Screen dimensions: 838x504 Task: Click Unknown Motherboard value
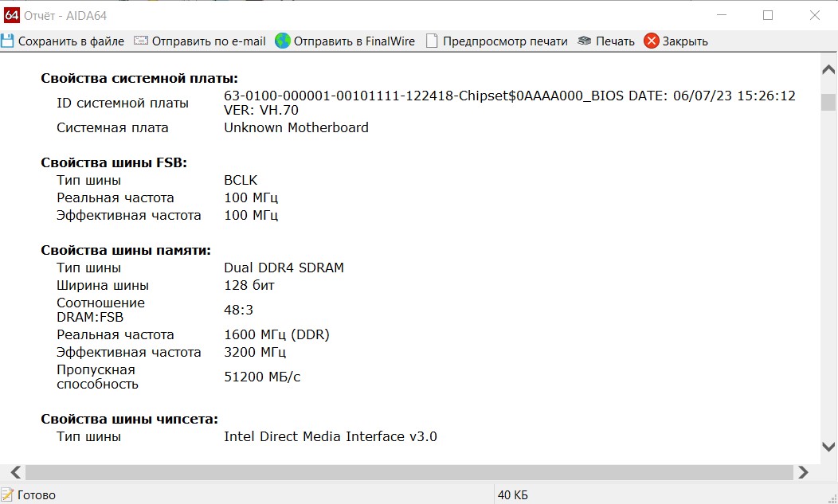coord(296,127)
